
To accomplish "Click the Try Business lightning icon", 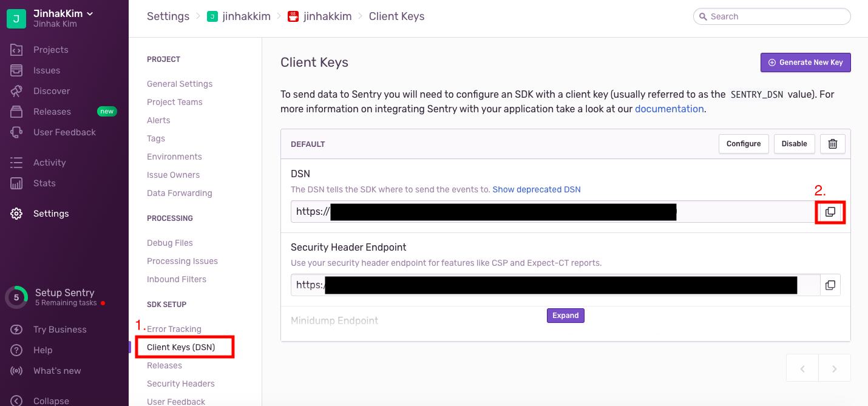I will click(16, 330).
